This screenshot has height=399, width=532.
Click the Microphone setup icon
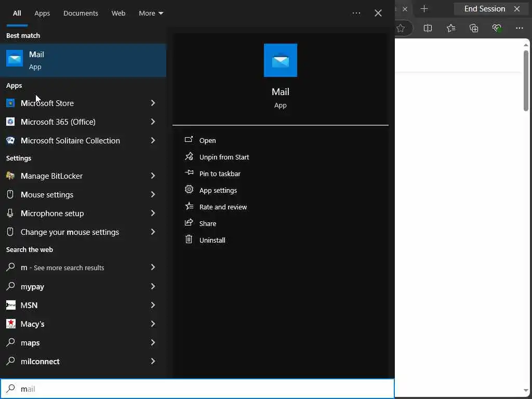tap(10, 213)
